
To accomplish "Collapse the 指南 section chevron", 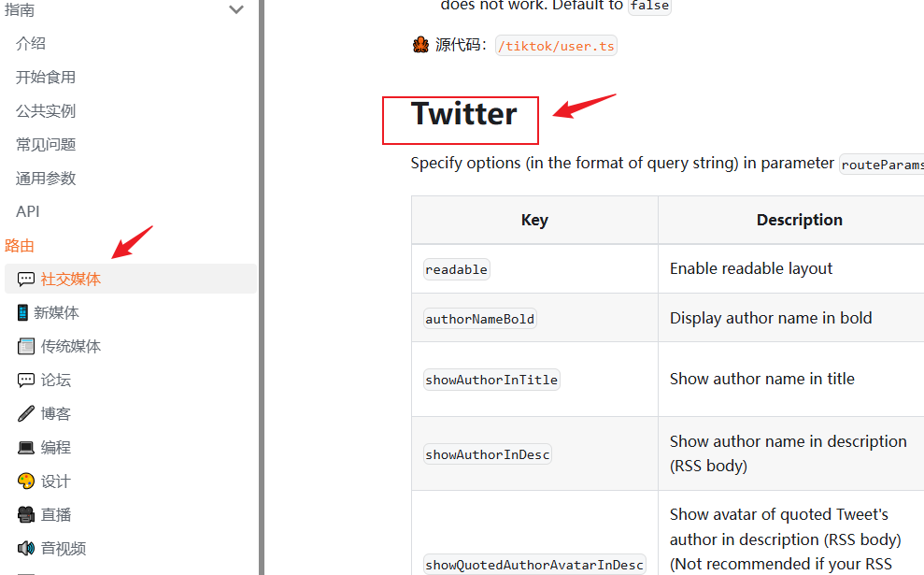I will click(236, 9).
